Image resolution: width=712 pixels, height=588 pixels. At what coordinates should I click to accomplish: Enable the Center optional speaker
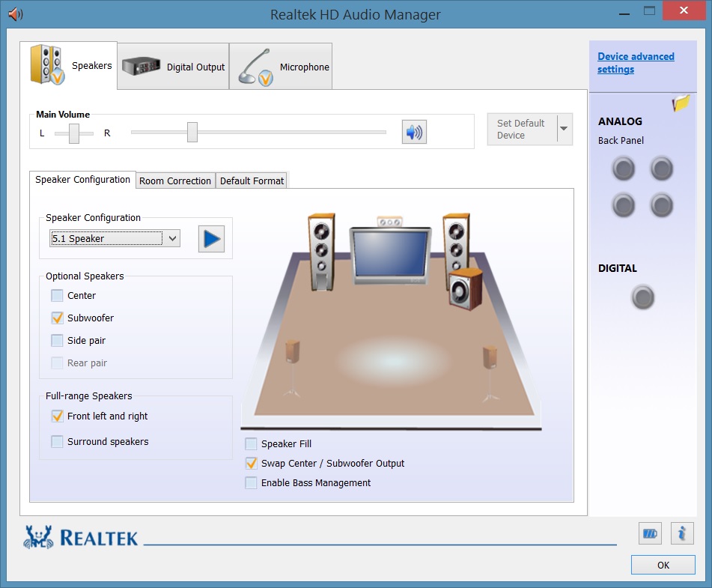tap(57, 296)
